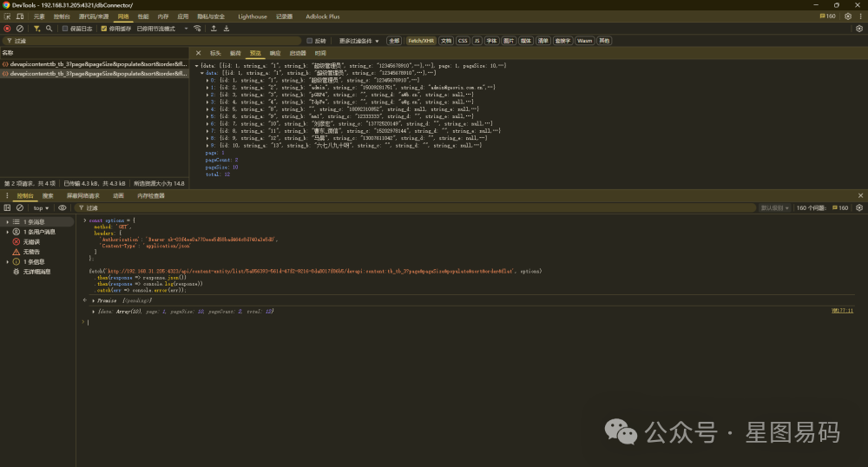Focus the network 过滤 filter input

pyautogui.click(x=152, y=41)
